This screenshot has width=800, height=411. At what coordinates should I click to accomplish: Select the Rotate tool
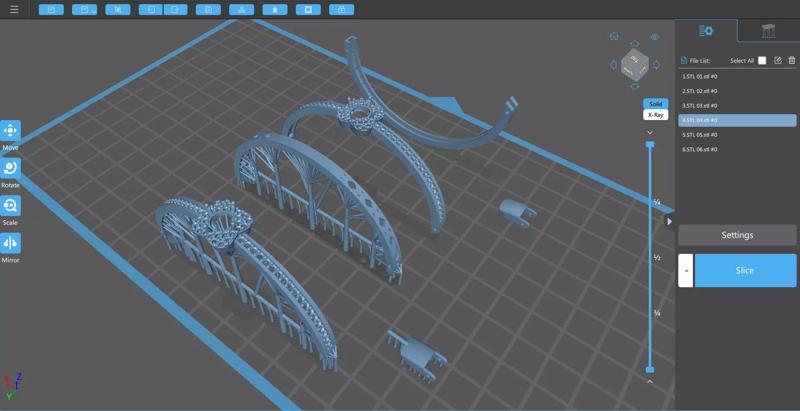10,168
